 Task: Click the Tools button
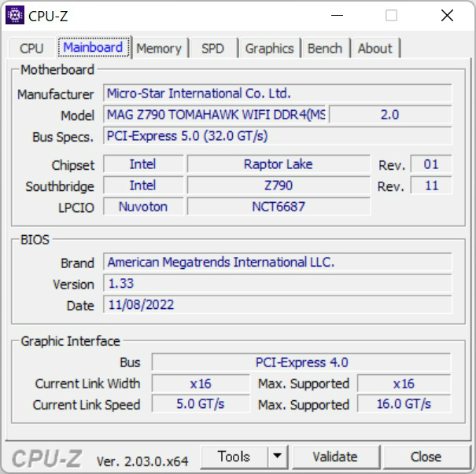tap(234, 457)
